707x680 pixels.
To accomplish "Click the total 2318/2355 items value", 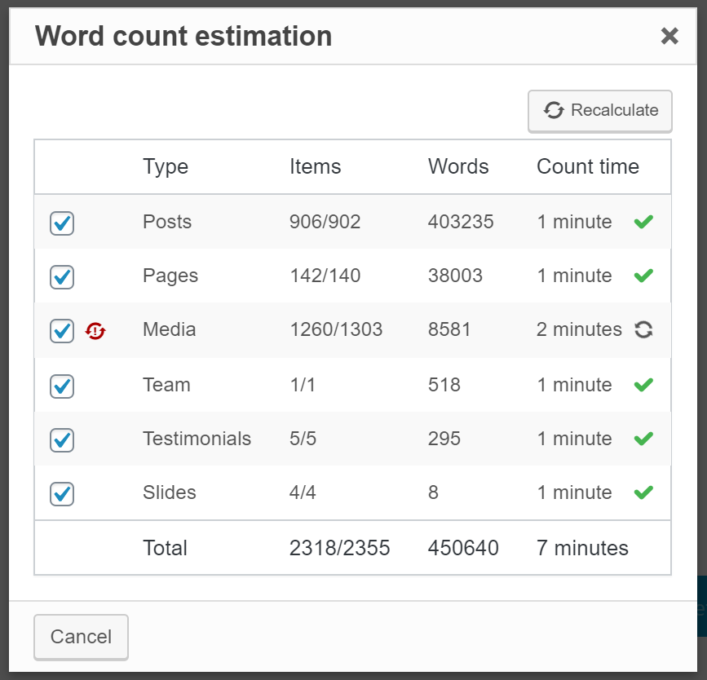I will [x=340, y=548].
